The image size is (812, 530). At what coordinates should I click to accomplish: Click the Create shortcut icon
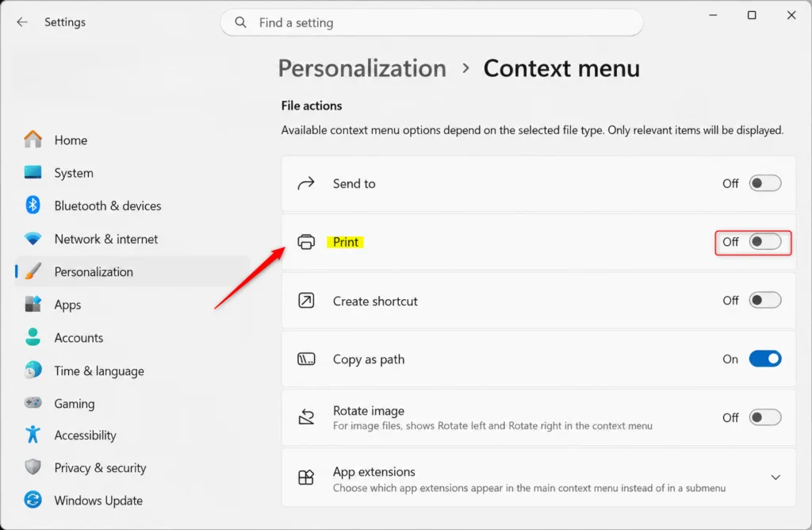point(306,301)
